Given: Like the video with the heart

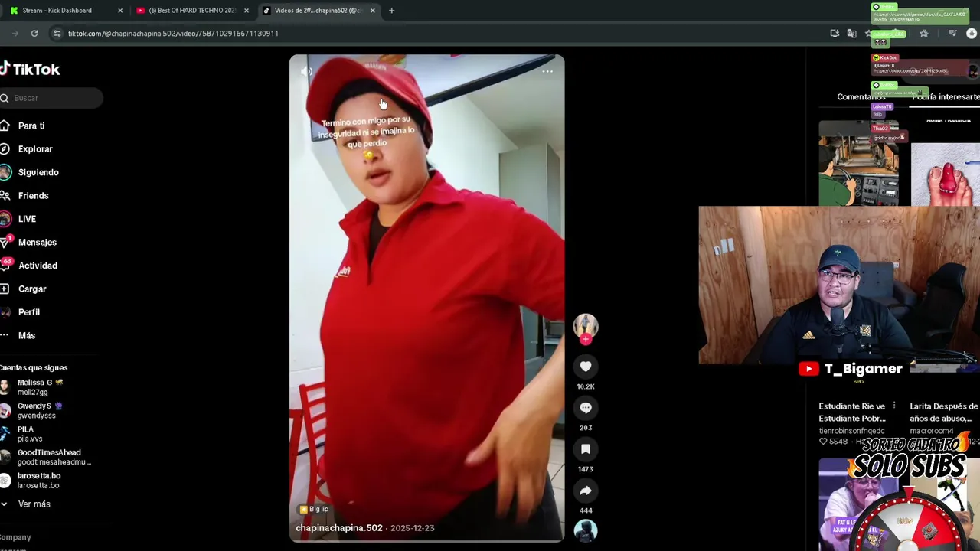Looking at the screenshot, I should click(x=586, y=367).
